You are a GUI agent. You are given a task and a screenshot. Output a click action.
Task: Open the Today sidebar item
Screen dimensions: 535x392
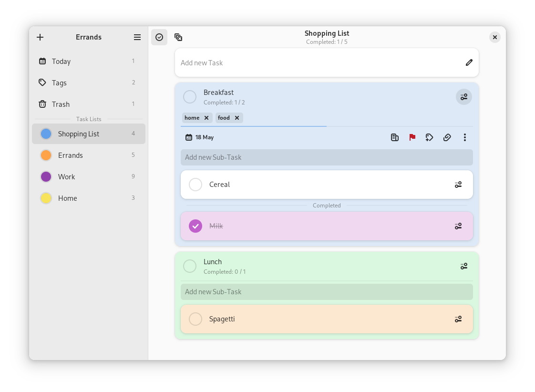coord(89,61)
